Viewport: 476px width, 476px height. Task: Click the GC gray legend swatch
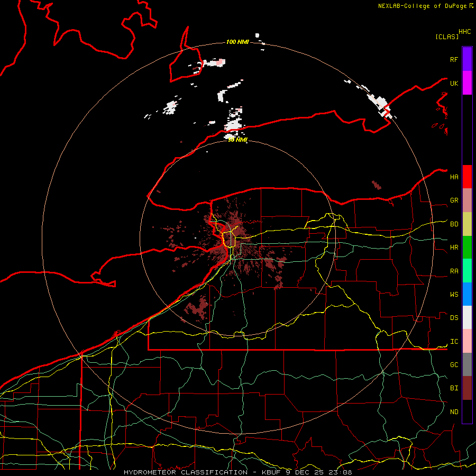pos(467,364)
